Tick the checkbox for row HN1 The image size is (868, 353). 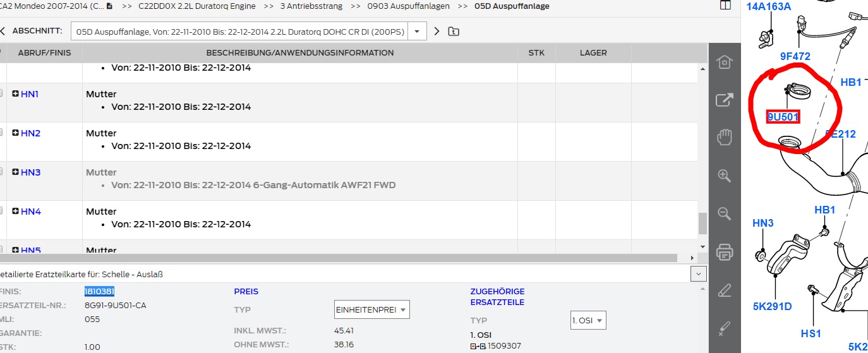pyautogui.click(x=1, y=93)
